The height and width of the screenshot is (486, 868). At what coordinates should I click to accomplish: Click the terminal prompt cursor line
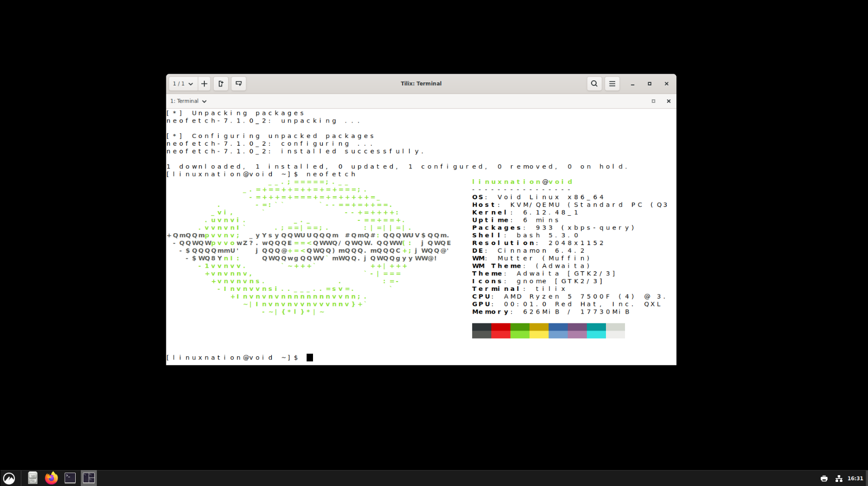[x=309, y=357]
